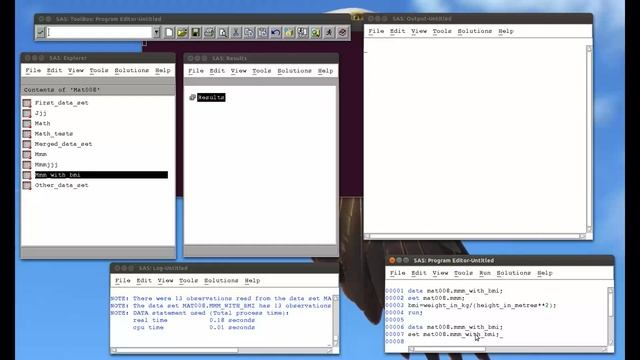The height and width of the screenshot is (360, 640).
Task: Select the Jjj table icon in Explorer
Action: tap(27, 113)
